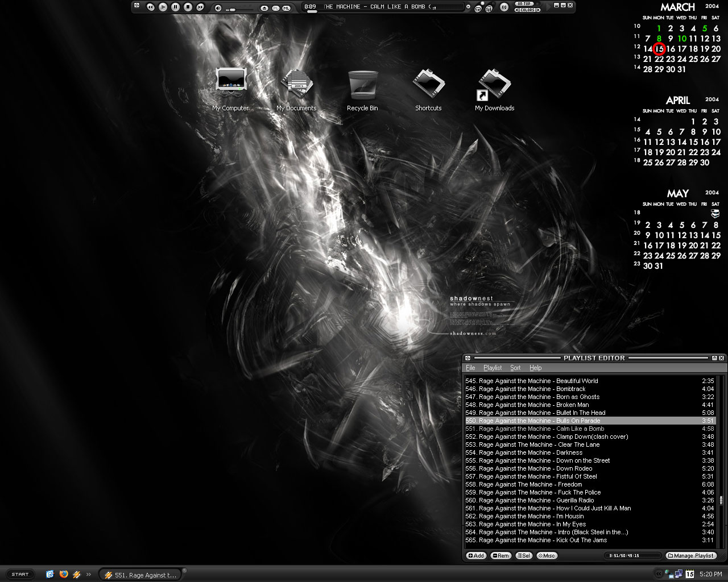This screenshot has width=728, height=582.
Task: Select track 563 In My Eyes
Action: (x=590, y=524)
